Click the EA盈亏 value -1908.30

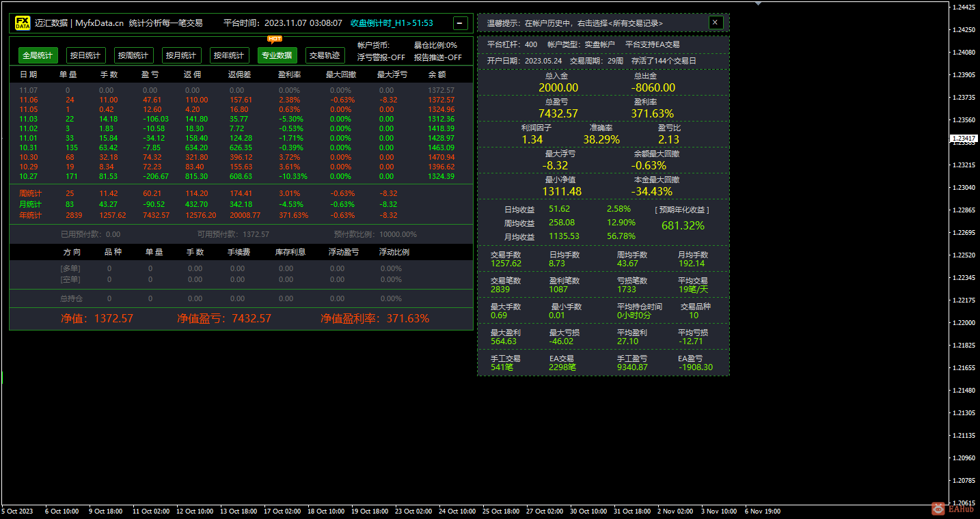(696, 367)
